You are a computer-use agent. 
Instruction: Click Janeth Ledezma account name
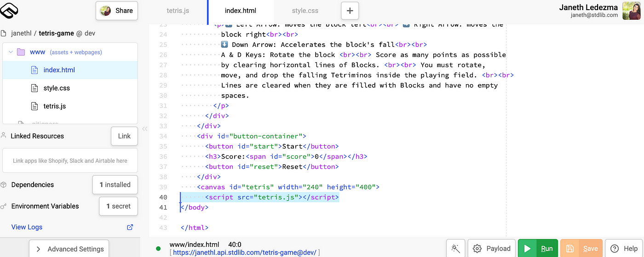point(588,7)
